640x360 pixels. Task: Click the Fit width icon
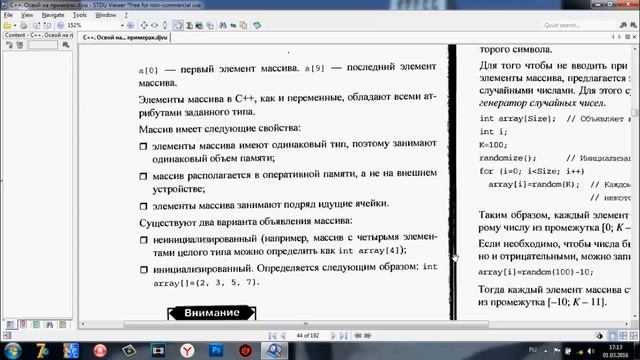[154, 25]
